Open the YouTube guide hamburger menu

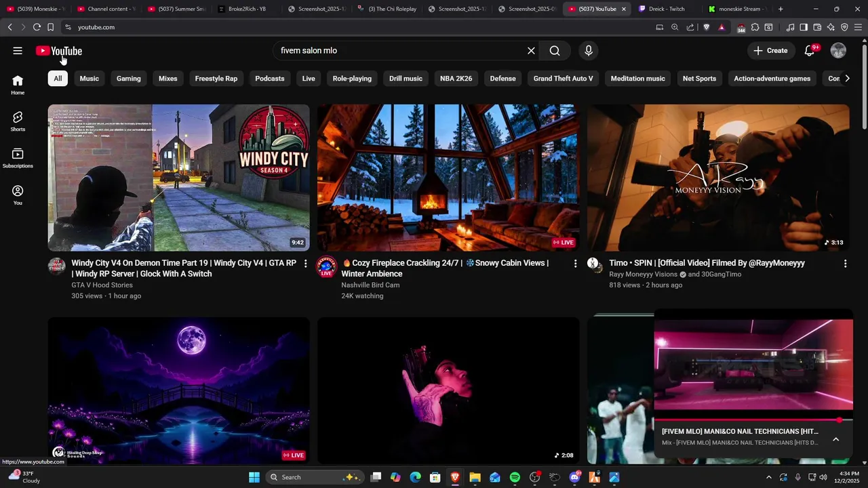click(18, 51)
